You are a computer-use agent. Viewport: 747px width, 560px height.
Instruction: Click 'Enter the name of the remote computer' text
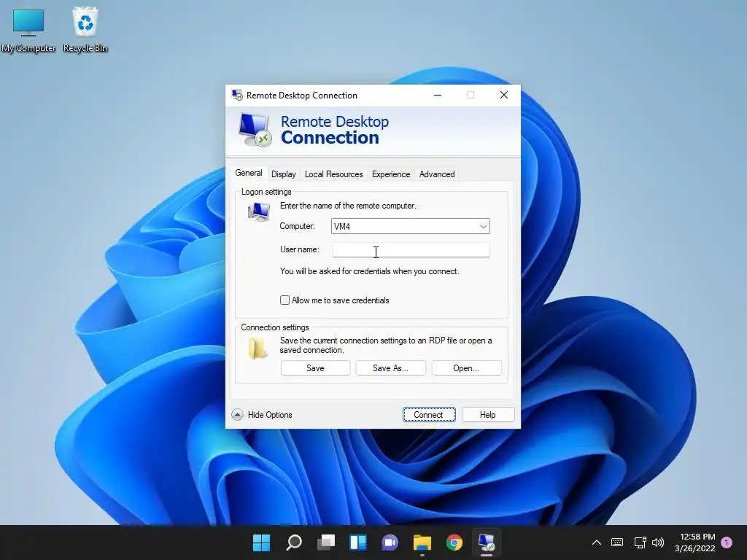tap(348, 206)
